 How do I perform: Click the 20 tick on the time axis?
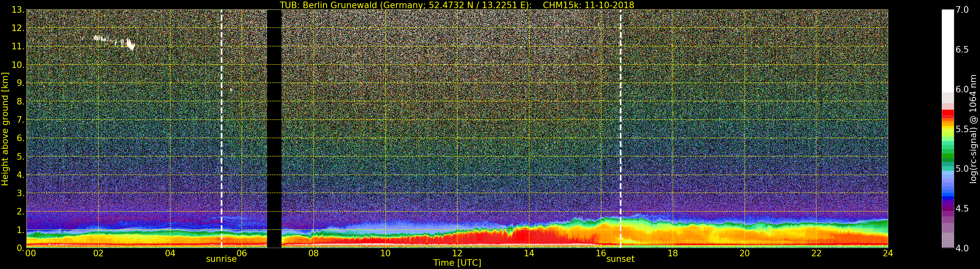click(x=744, y=253)
